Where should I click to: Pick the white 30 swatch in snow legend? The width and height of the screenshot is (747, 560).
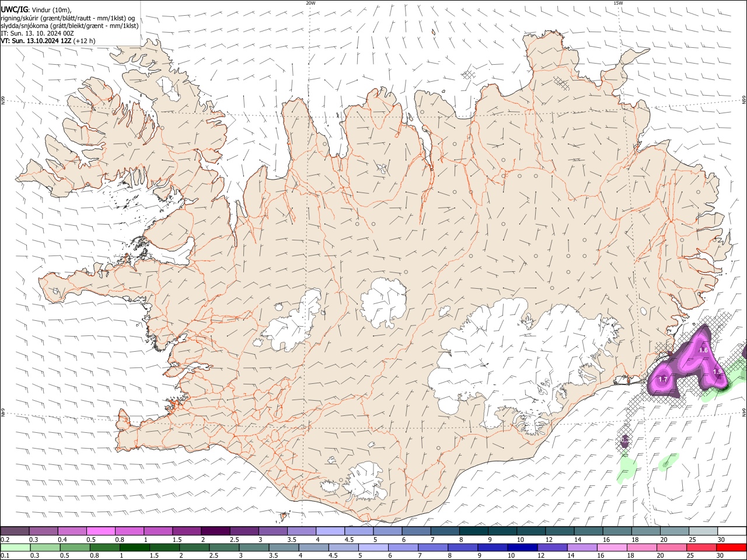click(732, 531)
